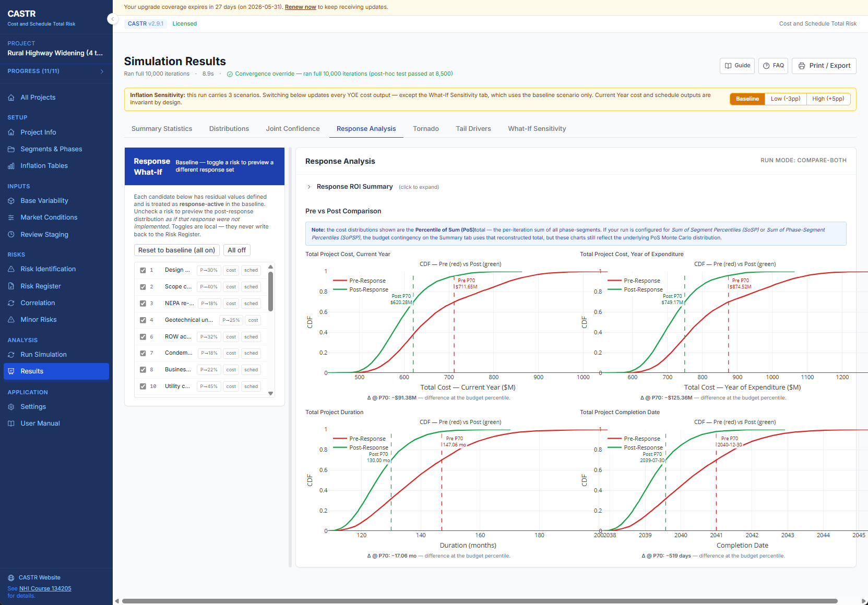Click the risk list vertical scrollbar thumb
The height and width of the screenshot is (605, 868).
pos(270,291)
